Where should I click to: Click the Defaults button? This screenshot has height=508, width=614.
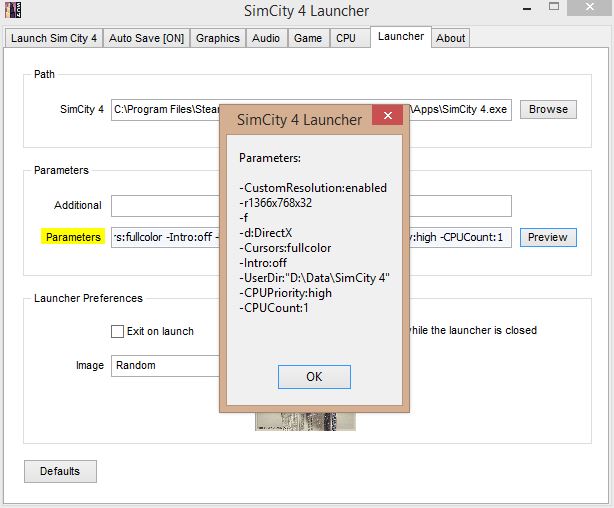click(x=60, y=471)
